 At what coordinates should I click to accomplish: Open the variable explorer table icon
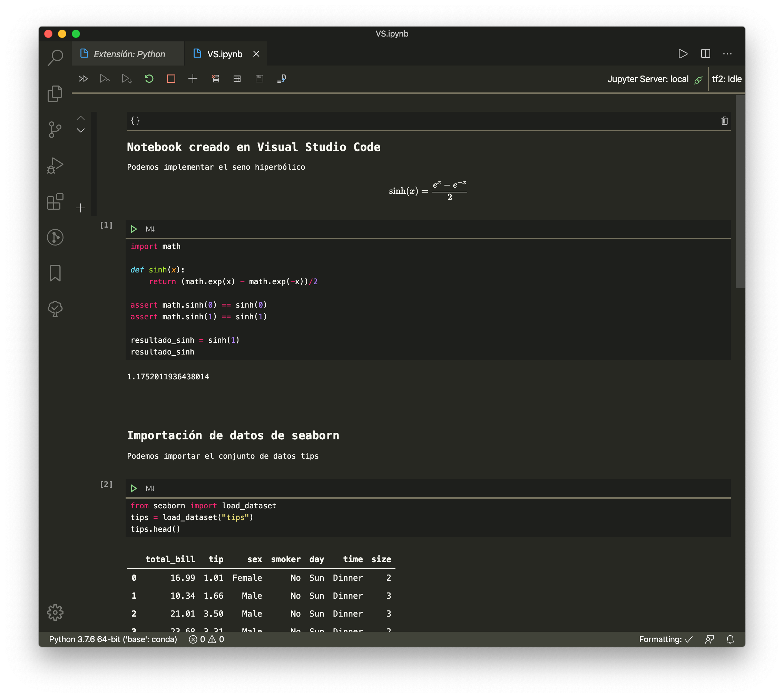click(x=237, y=79)
